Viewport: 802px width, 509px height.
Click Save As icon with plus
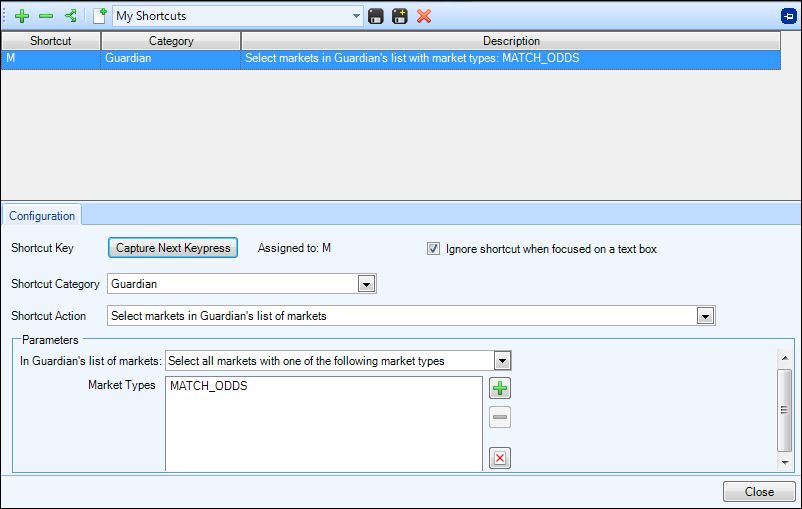pyautogui.click(x=400, y=16)
